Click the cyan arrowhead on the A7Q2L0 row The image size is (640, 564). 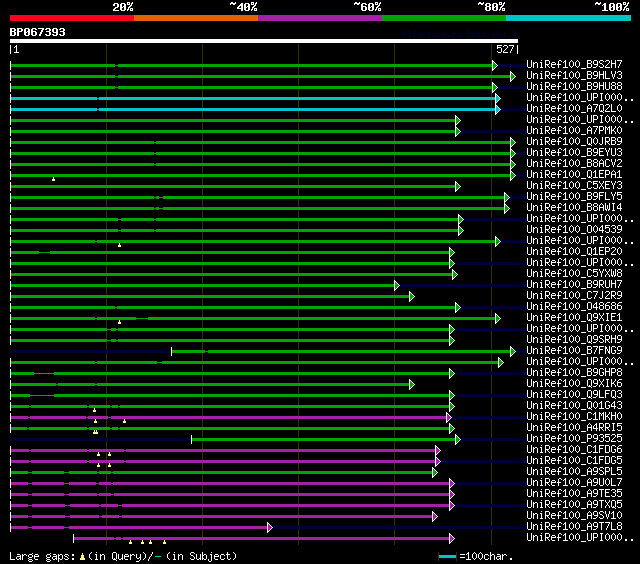[496, 109]
